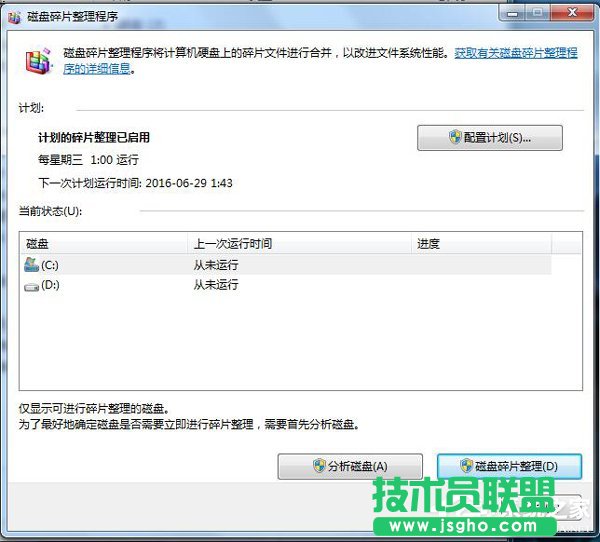Click the 当前状态(U): label

point(50,211)
